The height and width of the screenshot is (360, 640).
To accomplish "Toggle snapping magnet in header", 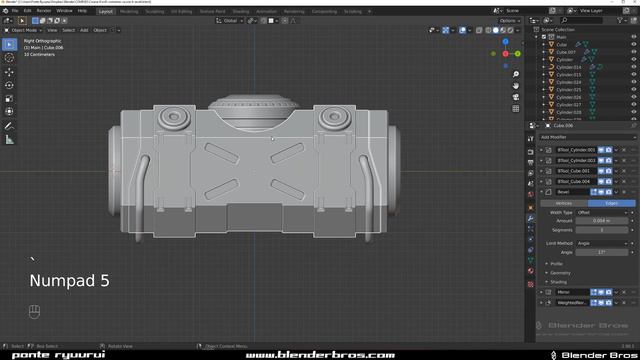I will coord(264,21).
